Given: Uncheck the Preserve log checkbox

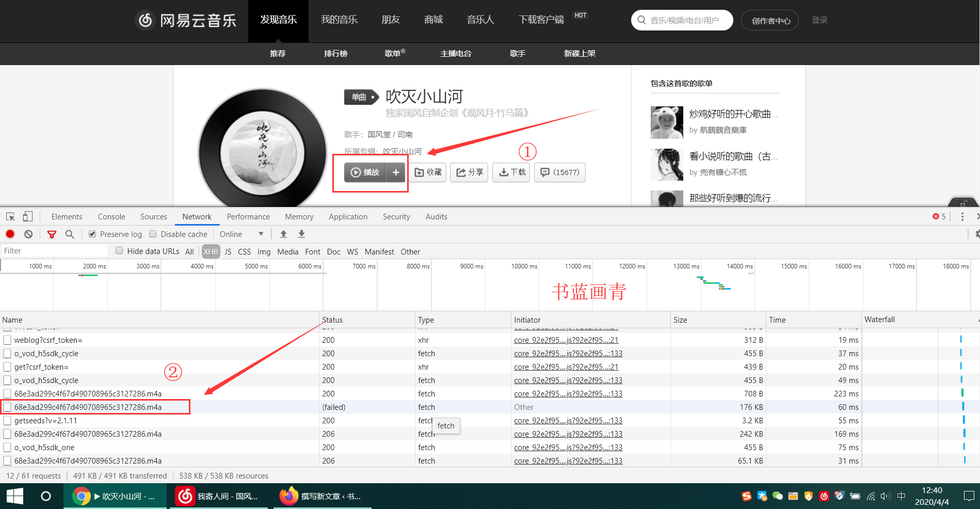Looking at the screenshot, I should [x=92, y=234].
